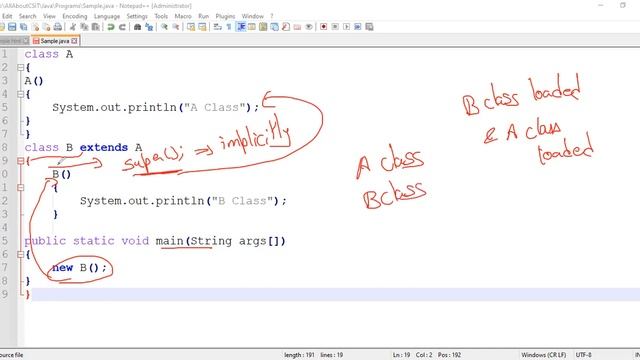Click the Close All documents toolbar icon
This screenshot has height=360, width=640.
point(47,27)
